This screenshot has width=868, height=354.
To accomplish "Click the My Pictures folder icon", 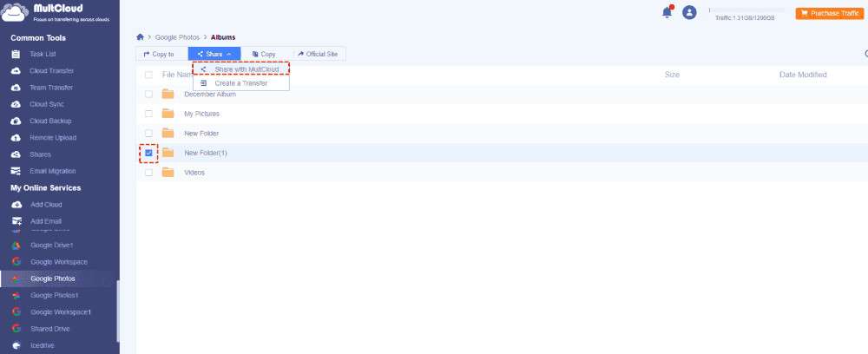I will point(168,114).
